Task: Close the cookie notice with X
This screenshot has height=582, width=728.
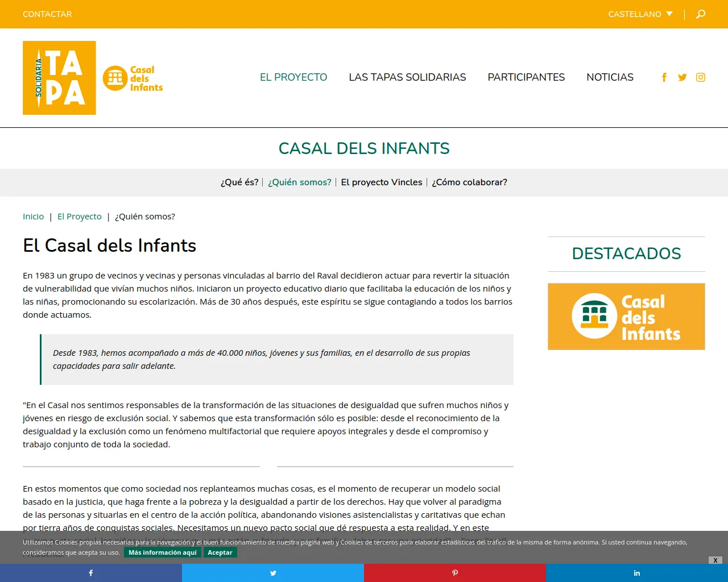Action: point(715,560)
